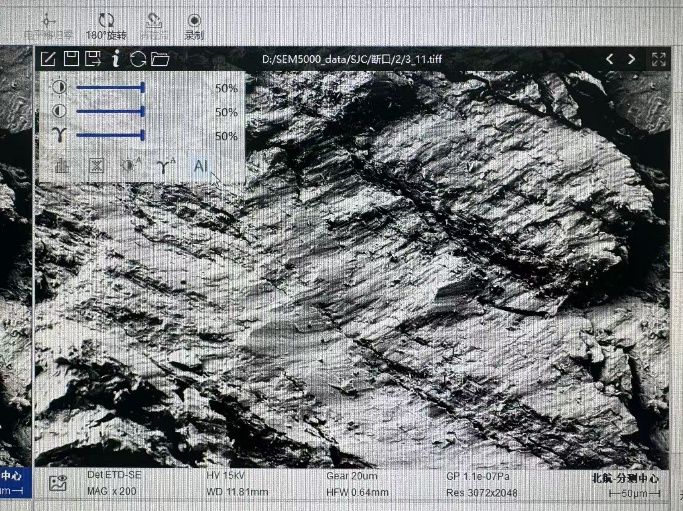Click the edit image icon
The width and height of the screenshot is (683, 511).
point(46,59)
